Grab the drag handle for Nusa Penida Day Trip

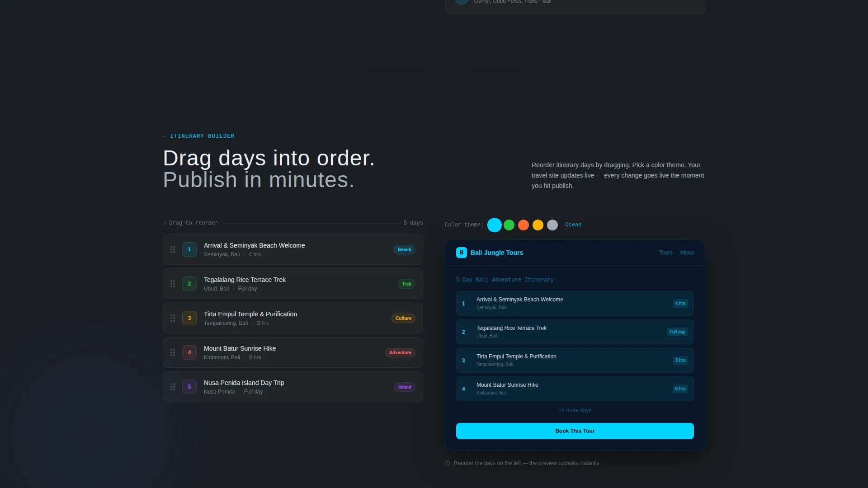pyautogui.click(x=173, y=387)
